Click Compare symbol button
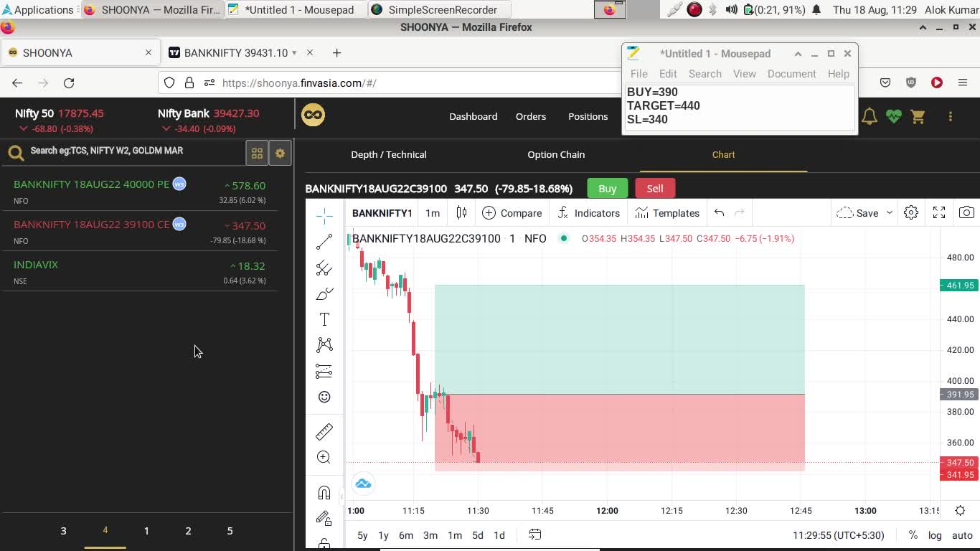The image size is (980, 551). coord(512,213)
